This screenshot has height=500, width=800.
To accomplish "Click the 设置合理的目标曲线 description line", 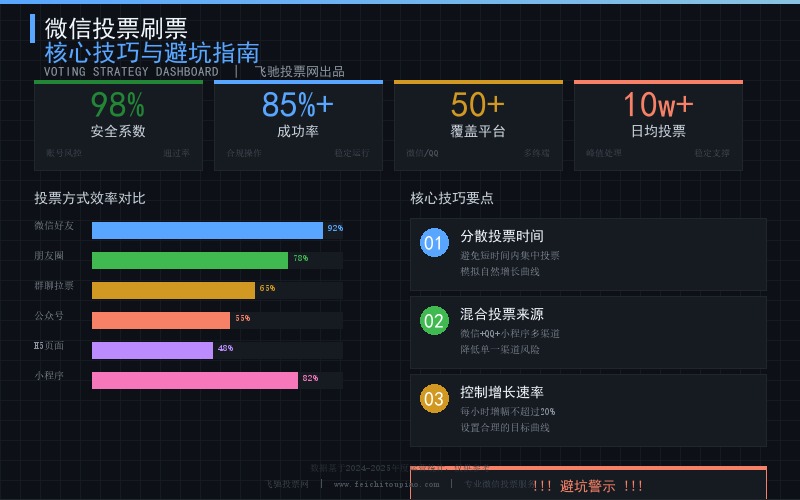I will (505, 428).
